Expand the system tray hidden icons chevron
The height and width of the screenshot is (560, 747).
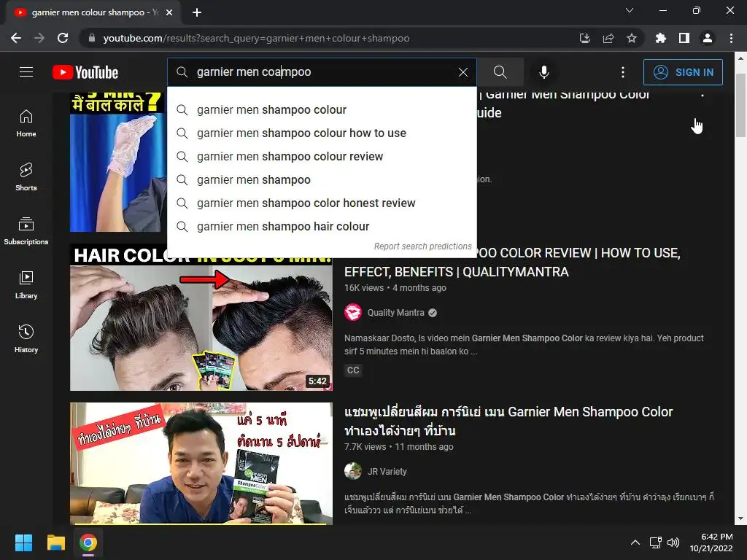(x=635, y=542)
